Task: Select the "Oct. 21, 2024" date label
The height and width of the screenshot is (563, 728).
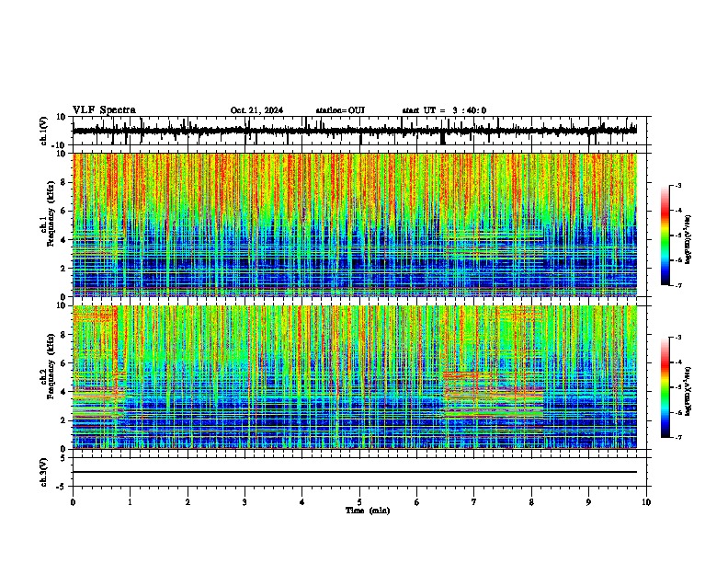Action: click(x=256, y=110)
